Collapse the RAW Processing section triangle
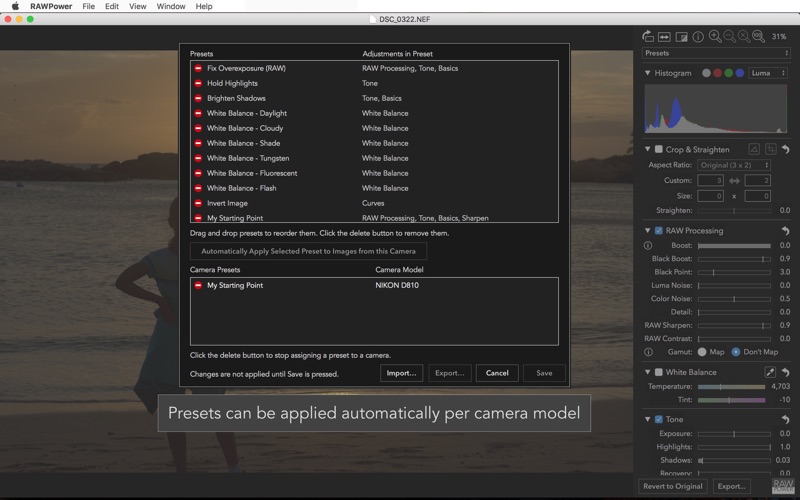The width and height of the screenshot is (800, 500). 647,231
